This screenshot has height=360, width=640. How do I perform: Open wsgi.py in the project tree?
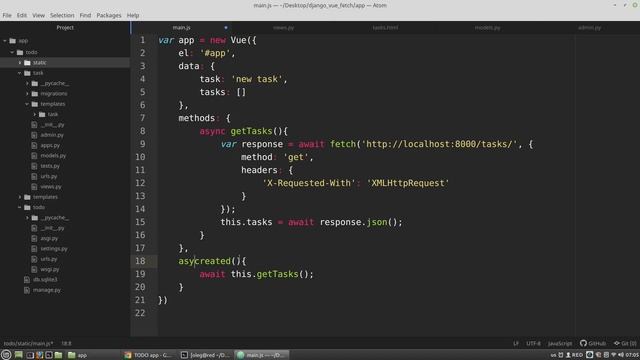tap(50, 269)
